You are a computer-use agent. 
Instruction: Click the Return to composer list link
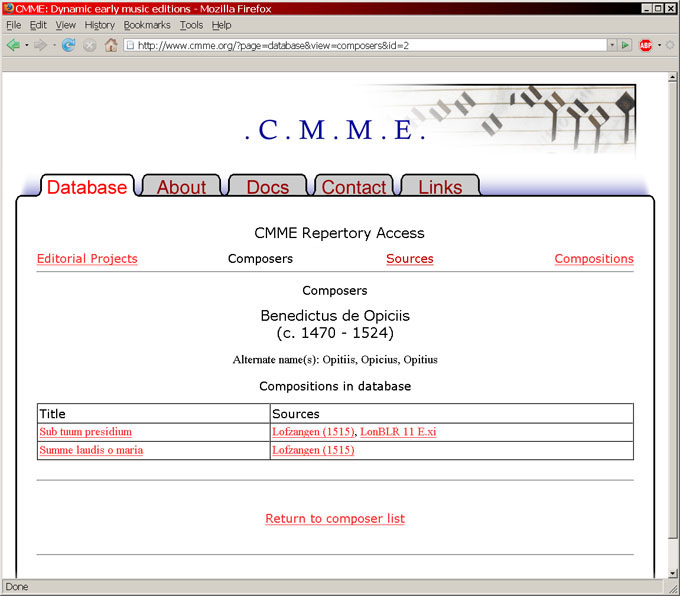335,518
